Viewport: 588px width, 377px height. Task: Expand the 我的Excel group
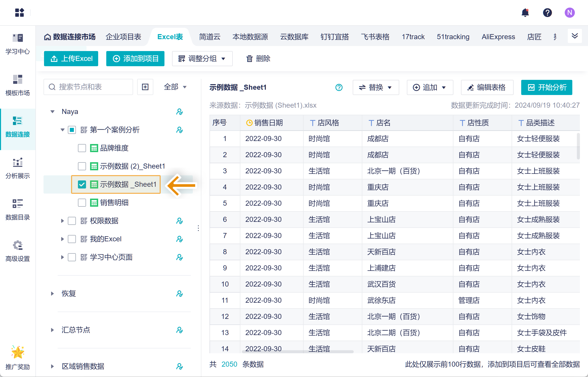click(x=62, y=239)
